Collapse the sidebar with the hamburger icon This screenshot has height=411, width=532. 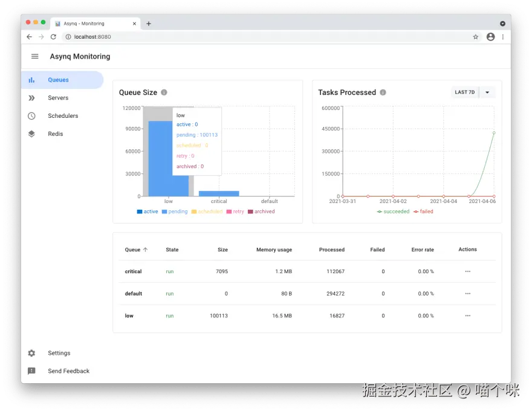pyautogui.click(x=34, y=56)
